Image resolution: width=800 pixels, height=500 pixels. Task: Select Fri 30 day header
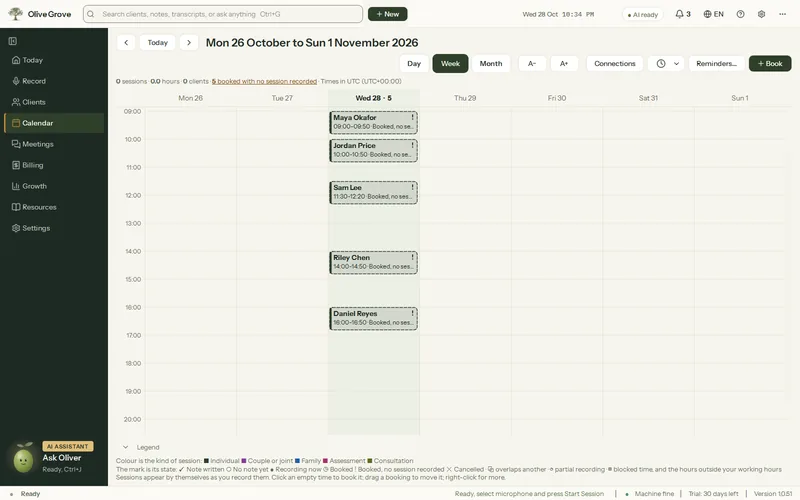click(557, 98)
